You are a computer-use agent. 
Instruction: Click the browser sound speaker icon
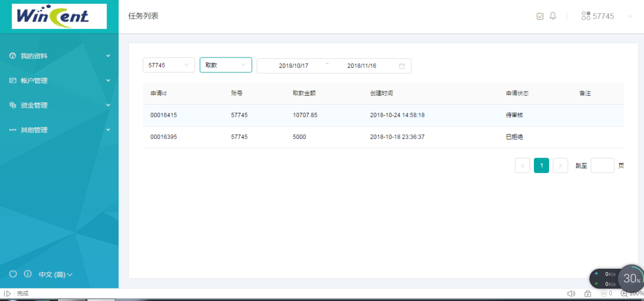click(571, 293)
